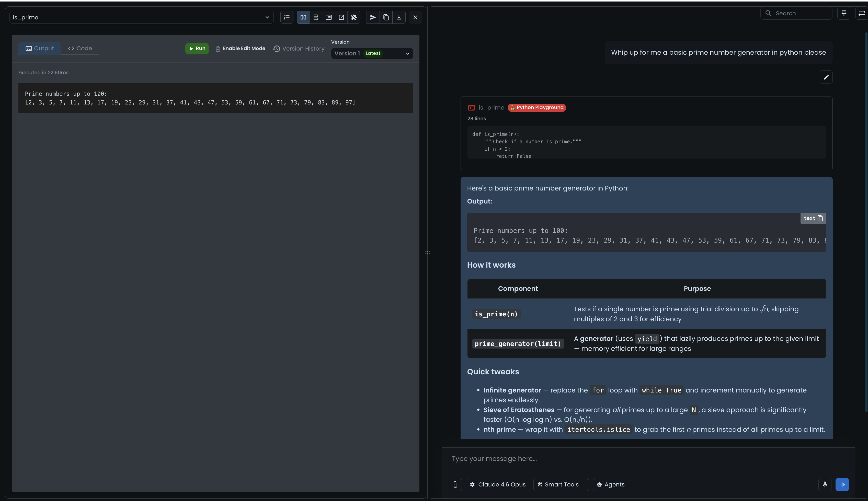The height and width of the screenshot is (501, 868).
Task: Edit the prompt using the pencil icon
Action: point(826,77)
